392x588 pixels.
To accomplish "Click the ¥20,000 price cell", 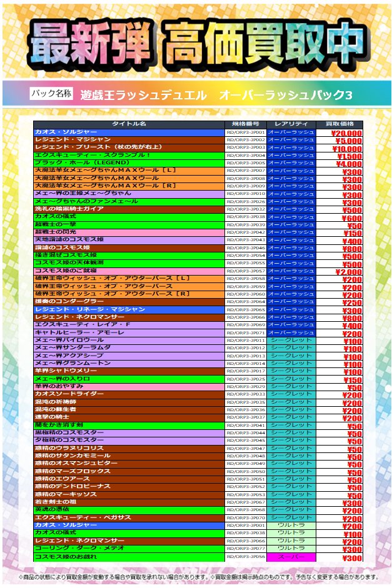I will pos(339,132).
